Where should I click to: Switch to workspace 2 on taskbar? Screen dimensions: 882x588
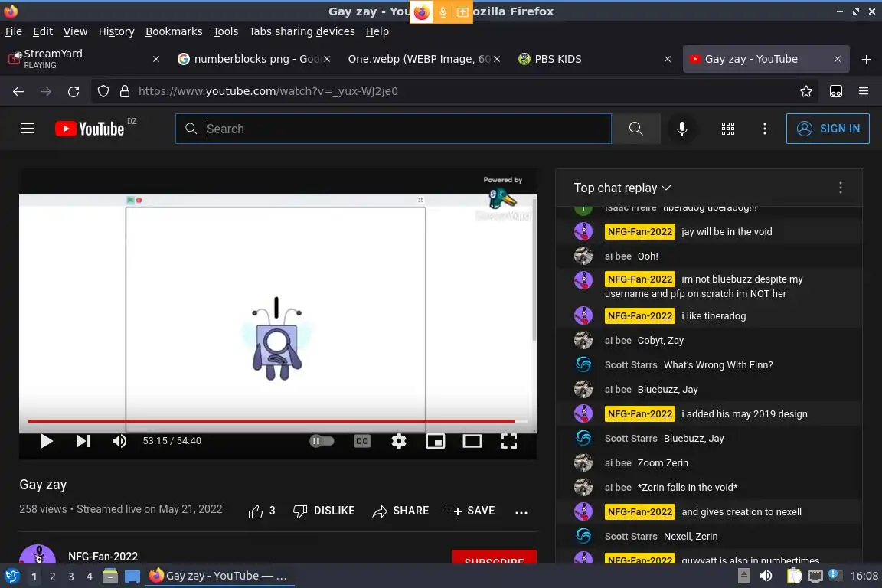(x=52, y=577)
